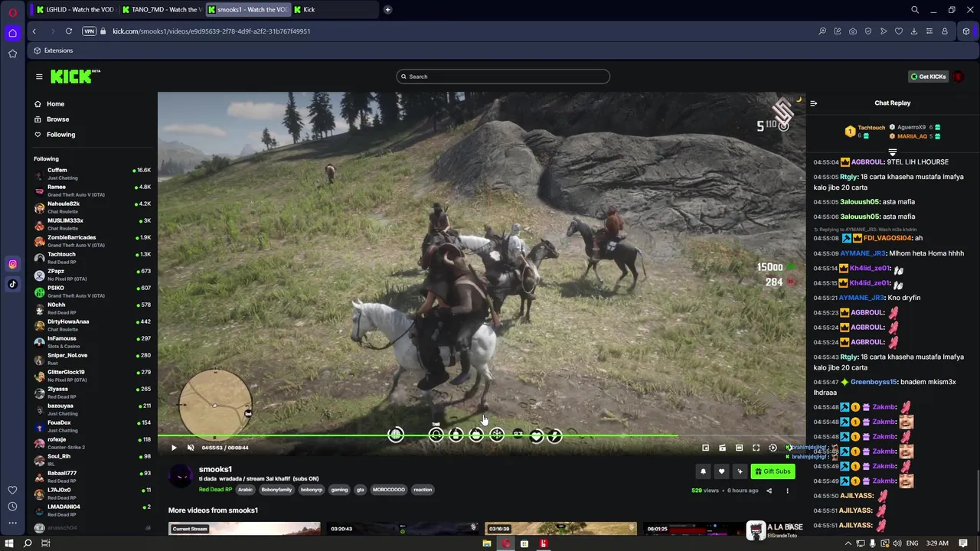Open Opera snapshot camera tool
Image resolution: width=980 pixels, height=551 pixels.
pyautogui.click(x=853, y=31)
